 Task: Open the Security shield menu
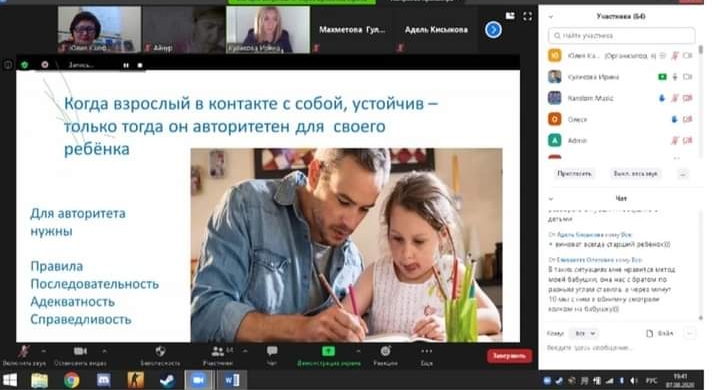160,356
